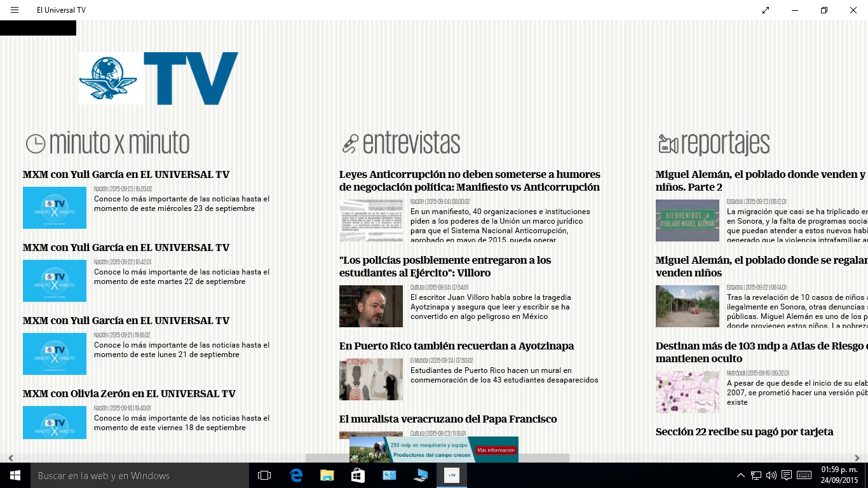Screen dimensions: 868x488
Task: Open the touch keyboard icon in the tray
Action: (804, 475)
